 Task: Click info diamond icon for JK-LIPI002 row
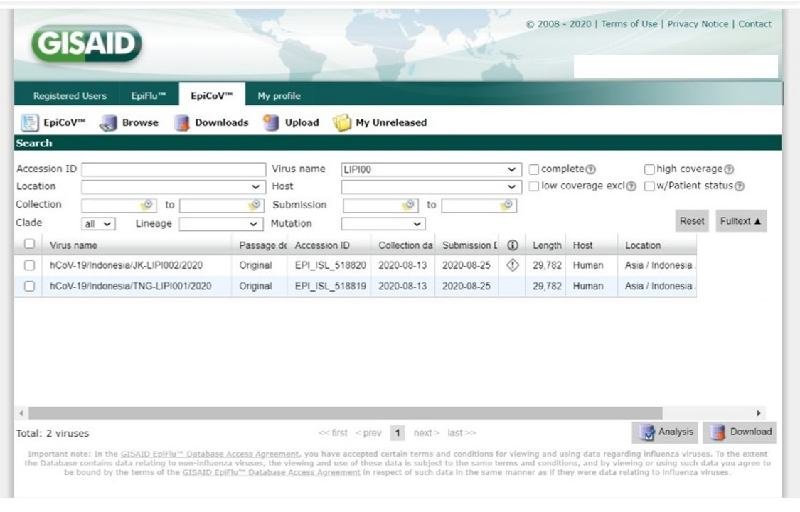point(512,265)
